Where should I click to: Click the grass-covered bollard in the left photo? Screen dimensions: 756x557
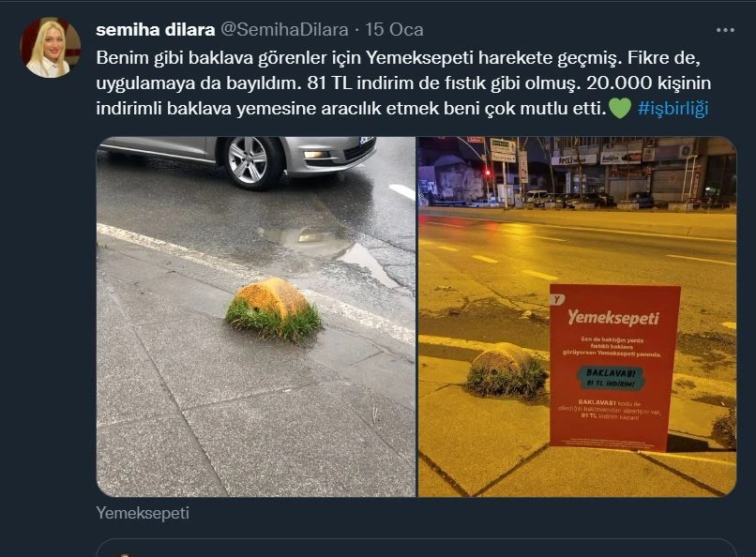274,309
